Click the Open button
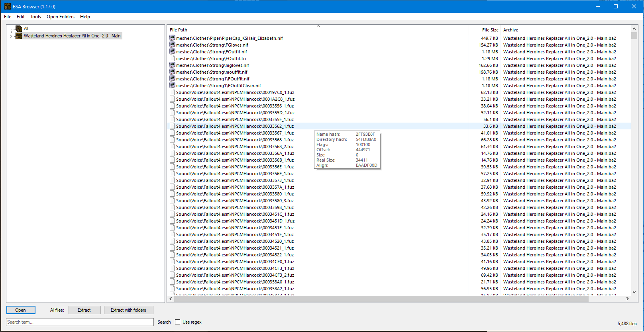Image resolution: width=644 pixels, height=332 pixels. click(x=21, y=310)
